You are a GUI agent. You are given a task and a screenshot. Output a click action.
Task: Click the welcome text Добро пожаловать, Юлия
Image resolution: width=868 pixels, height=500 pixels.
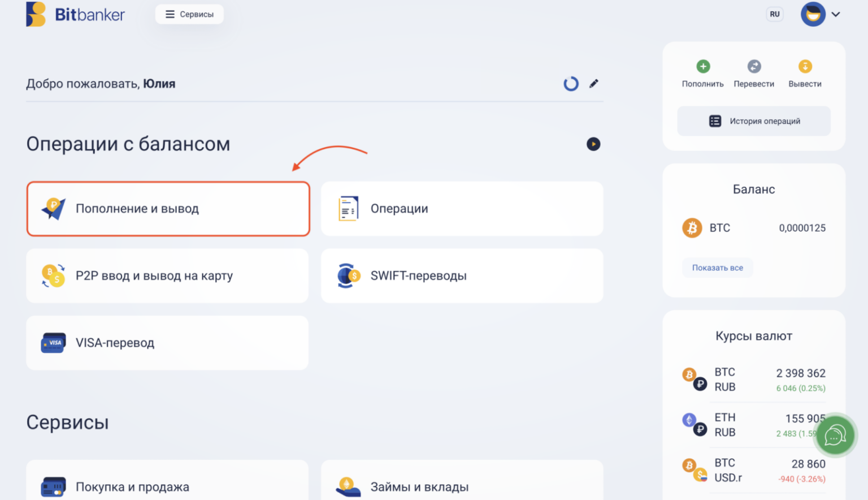click(x=101, y=84)
